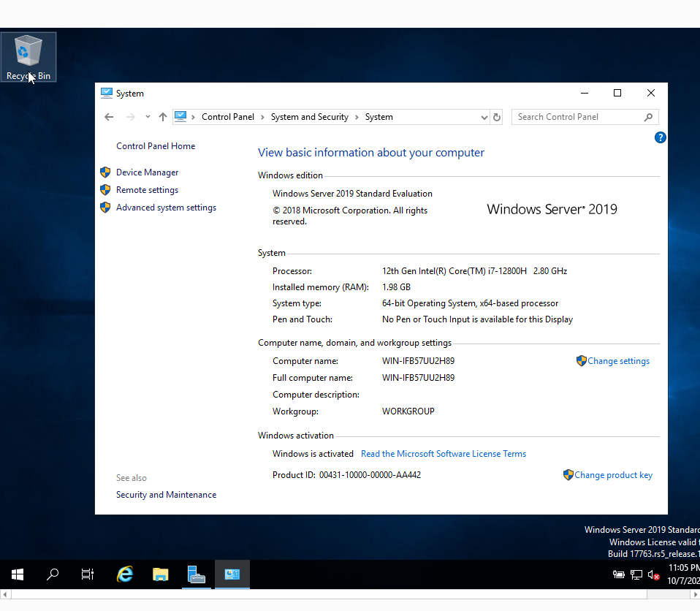Click the Windows Start button

point(18,574)
